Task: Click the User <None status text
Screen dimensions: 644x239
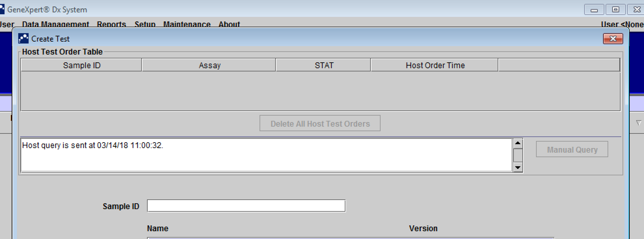Action: tap(622, 24)
